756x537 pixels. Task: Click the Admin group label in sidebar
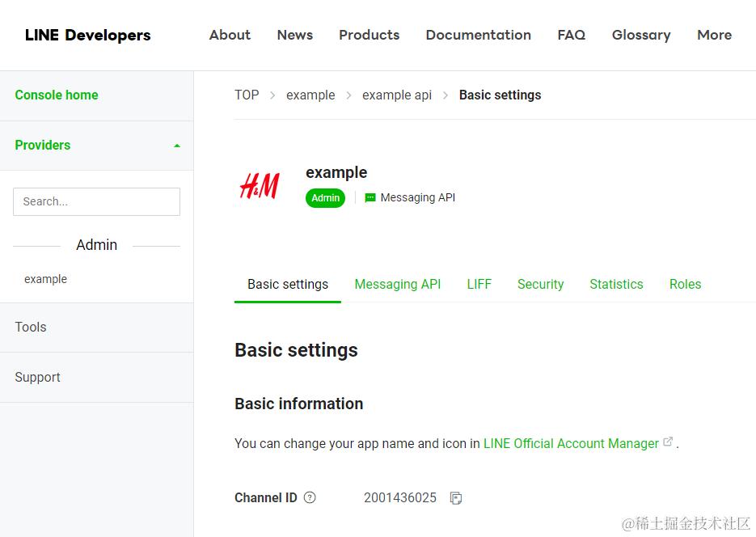click(96, 245)
